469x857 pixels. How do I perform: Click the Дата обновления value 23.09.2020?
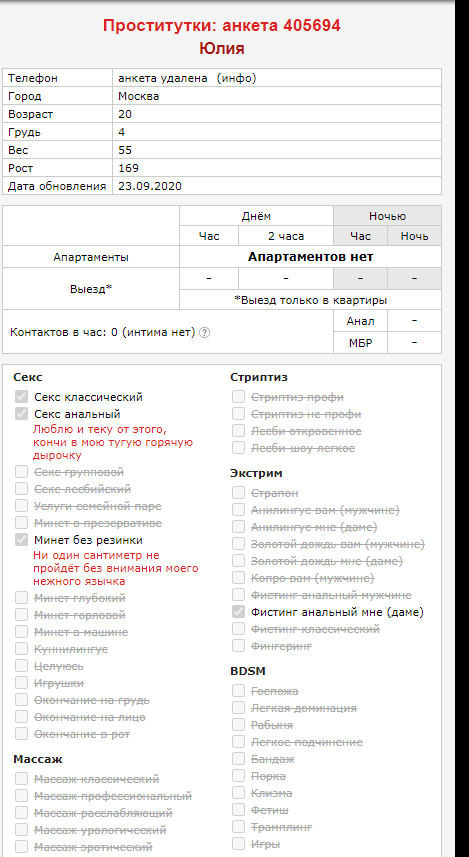(150, 186)
